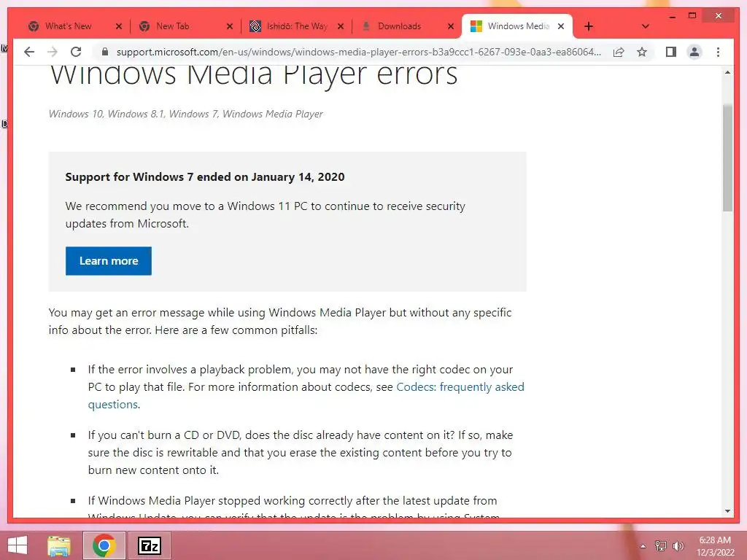Go back to the previous page
The width and height of the screenshot is (747, 560).
coord(29,52)
